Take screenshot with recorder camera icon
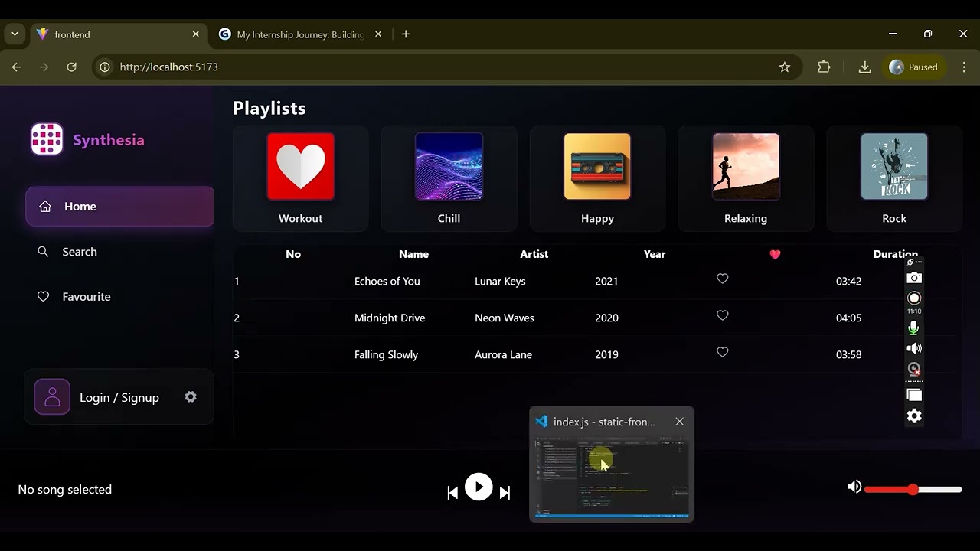This screenshot has height=551, width=980. (x=914, y=278)
